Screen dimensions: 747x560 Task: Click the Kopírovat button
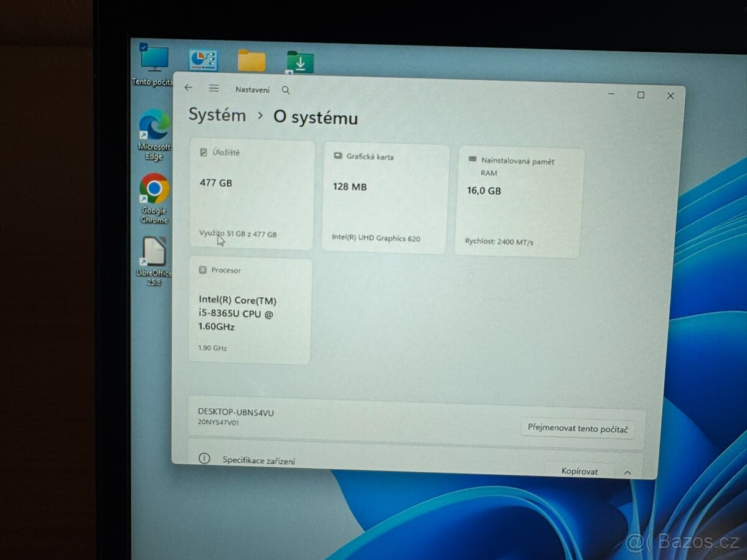(579, 471)
